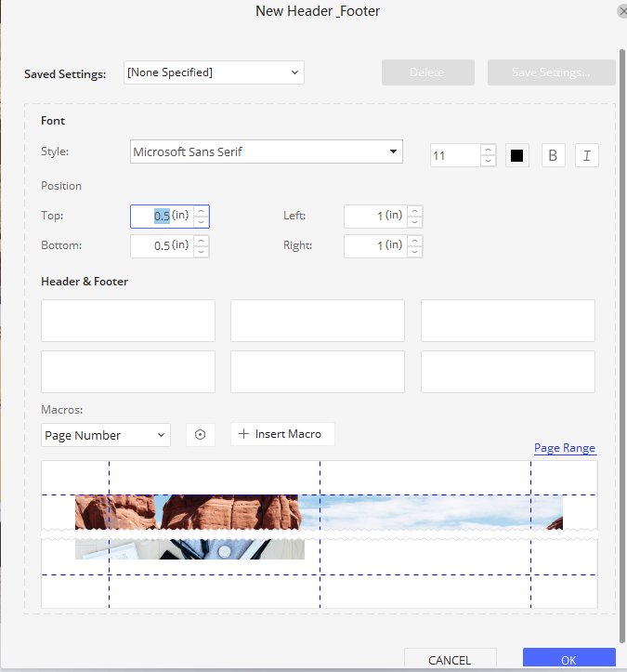This screenshot has height=672, width=627.
Task: Click the left header text box
Action: click(x=128, y=321)
